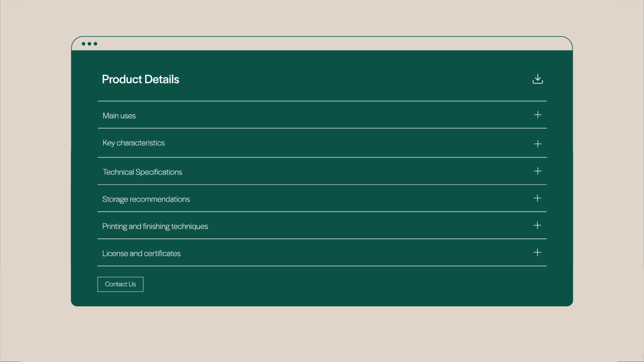This screenshot has height=362, width=644.
Task: Open Technical Specifications via its plus icon
Action: pos(538,171)
